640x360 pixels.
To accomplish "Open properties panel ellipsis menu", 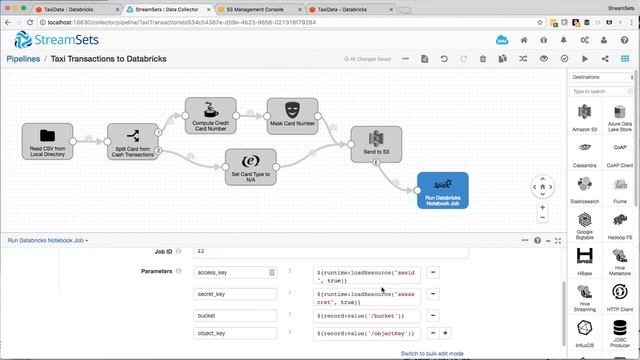I will coord(525,240).
